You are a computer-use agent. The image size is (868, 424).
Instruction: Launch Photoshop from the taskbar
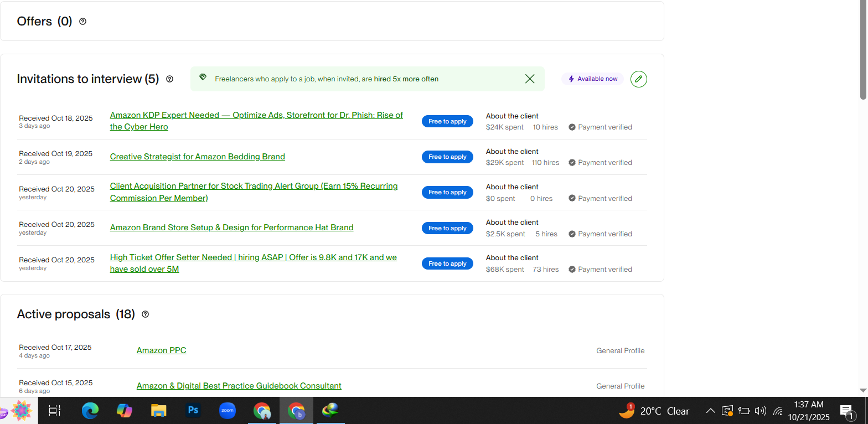pyautogui.click(x=193, y=411)
